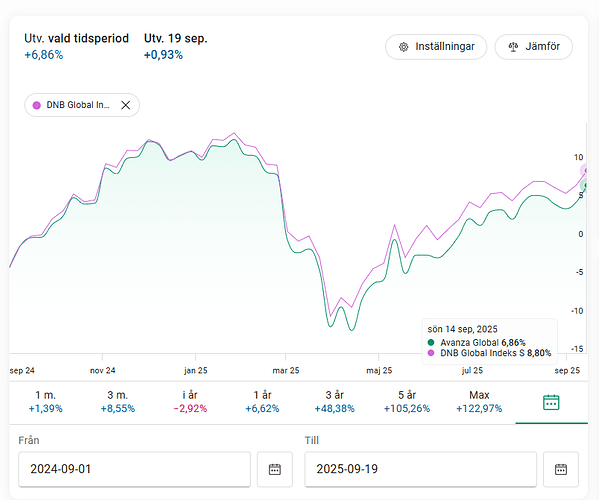The height and width of the screenshot is (500, 599).
Task: Select the 1 m. period tab
Action: point(45,402)
